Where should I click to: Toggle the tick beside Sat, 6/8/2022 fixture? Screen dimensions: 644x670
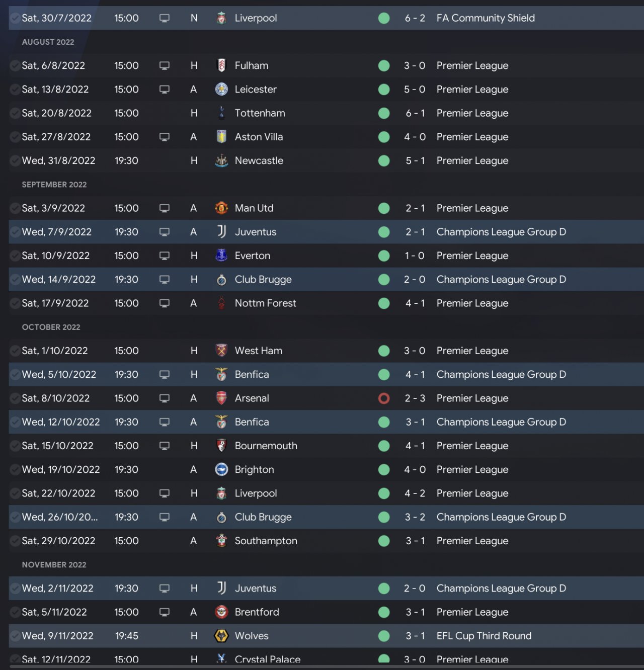pyautogui.click(x=15, y=65)
